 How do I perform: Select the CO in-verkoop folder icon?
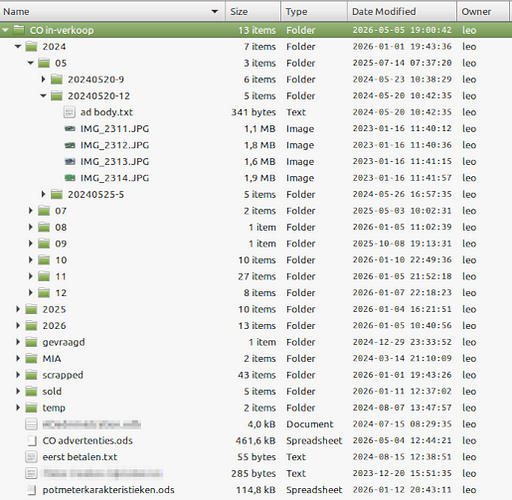point(19,30)
